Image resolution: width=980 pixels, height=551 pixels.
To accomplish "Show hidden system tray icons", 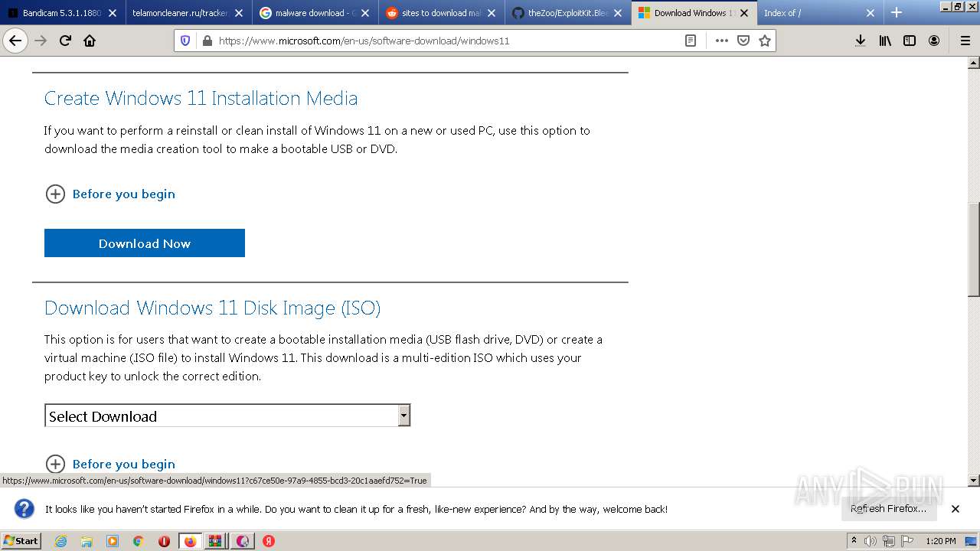I will click(854, 541).
